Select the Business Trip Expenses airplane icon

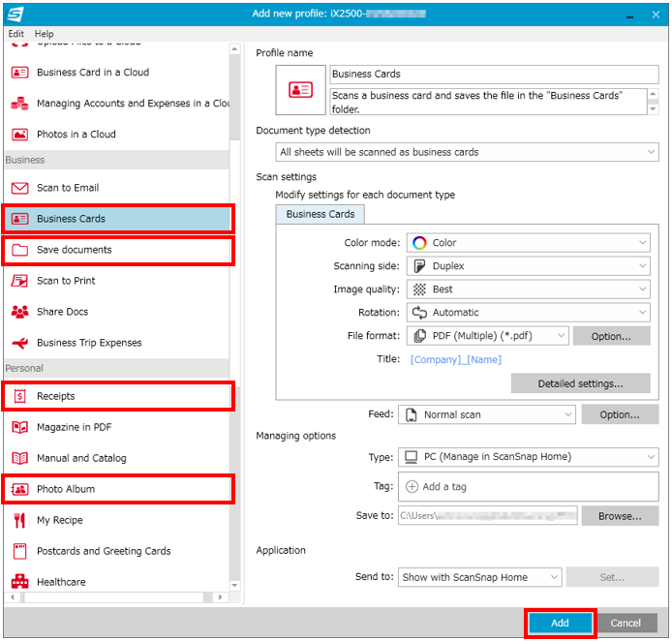coord(19,343)
